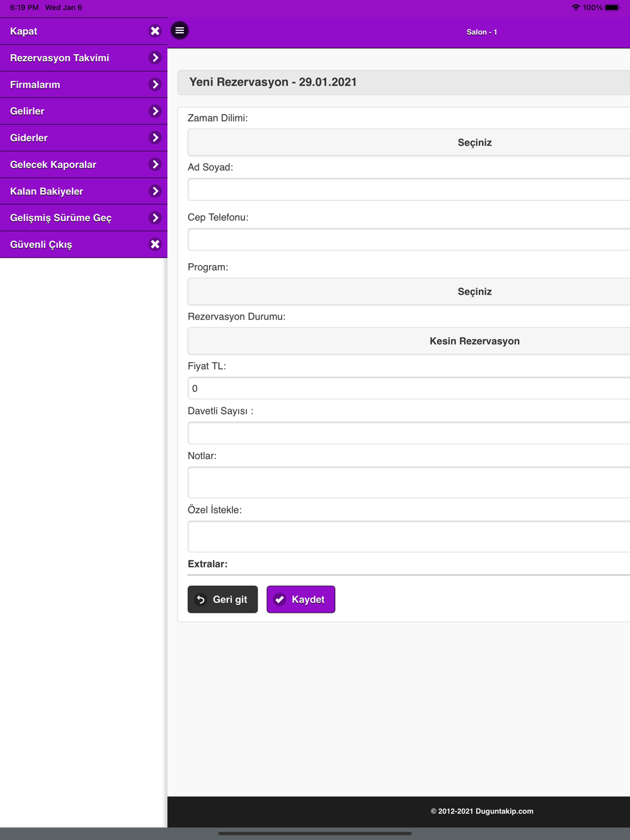This screenshot has width=630, height=840.
Task: Click the arrow icon next to Firmalarım
Action: pos(155,84)
